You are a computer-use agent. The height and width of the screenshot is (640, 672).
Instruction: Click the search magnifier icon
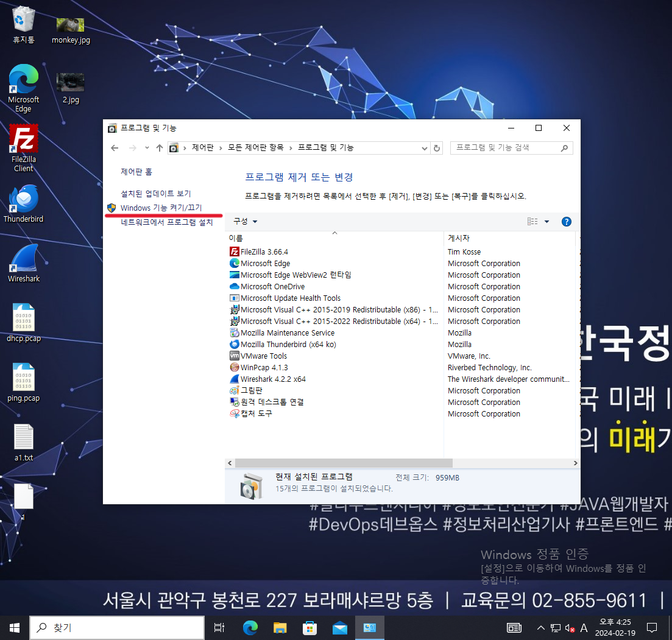point(564,148)
